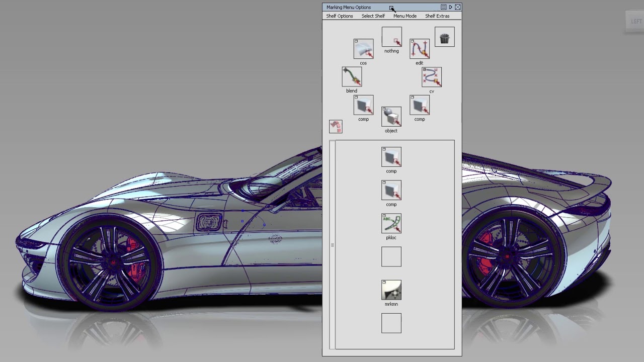Open the window menu via the list icon

(x=444, y=7)
